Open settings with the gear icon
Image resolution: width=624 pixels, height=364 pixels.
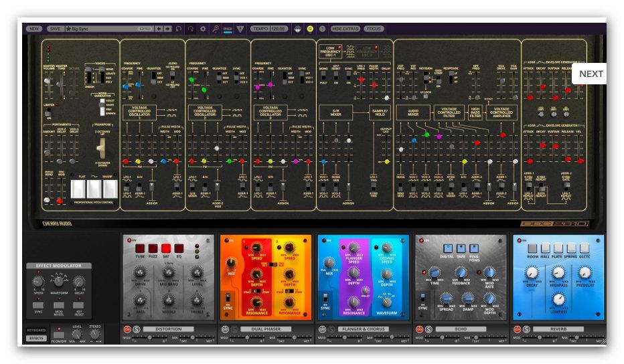pyautogui.click(x=203, y=29)
